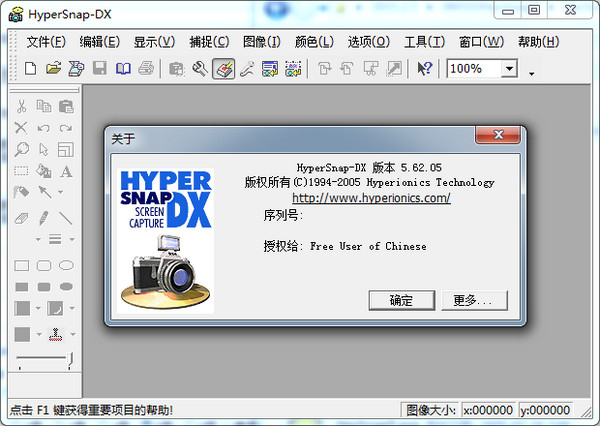Open the 100% zoom dropdown

click(x=509, y=69)
